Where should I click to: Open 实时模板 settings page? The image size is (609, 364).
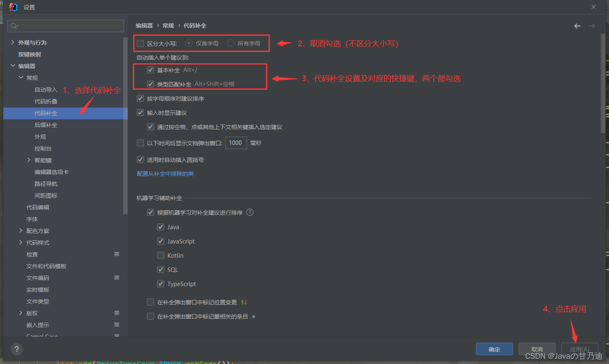[x=38, y=290]
